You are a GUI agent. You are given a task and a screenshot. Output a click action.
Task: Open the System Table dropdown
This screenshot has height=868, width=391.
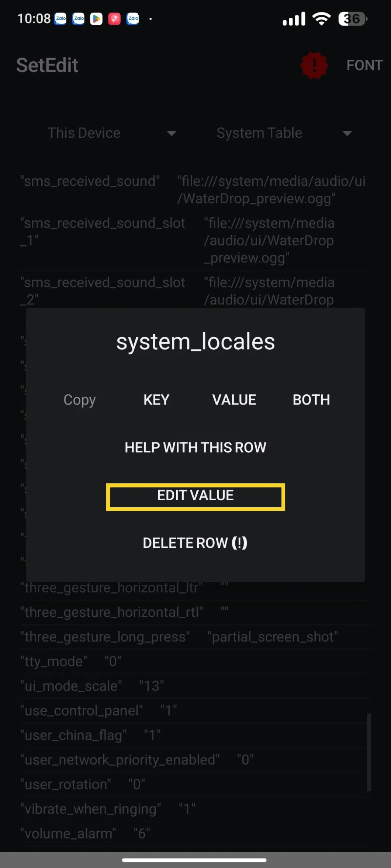(284, 133)
